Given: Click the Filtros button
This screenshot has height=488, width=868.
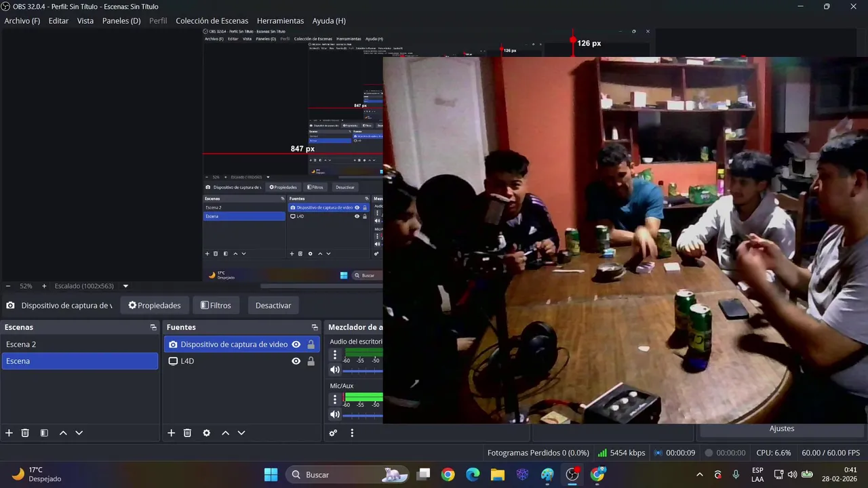Looking at the screenshot, I should [x=216, y=306].
